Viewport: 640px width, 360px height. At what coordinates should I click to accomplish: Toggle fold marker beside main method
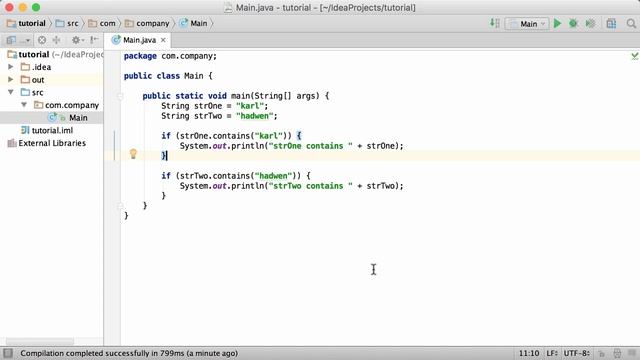point(120,96)
